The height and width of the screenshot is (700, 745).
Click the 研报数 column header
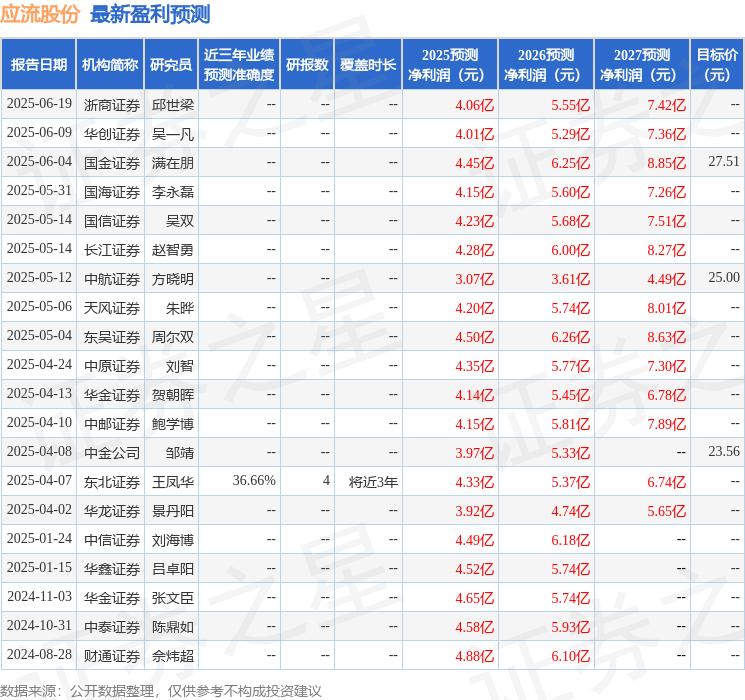(x=307, y=65)
